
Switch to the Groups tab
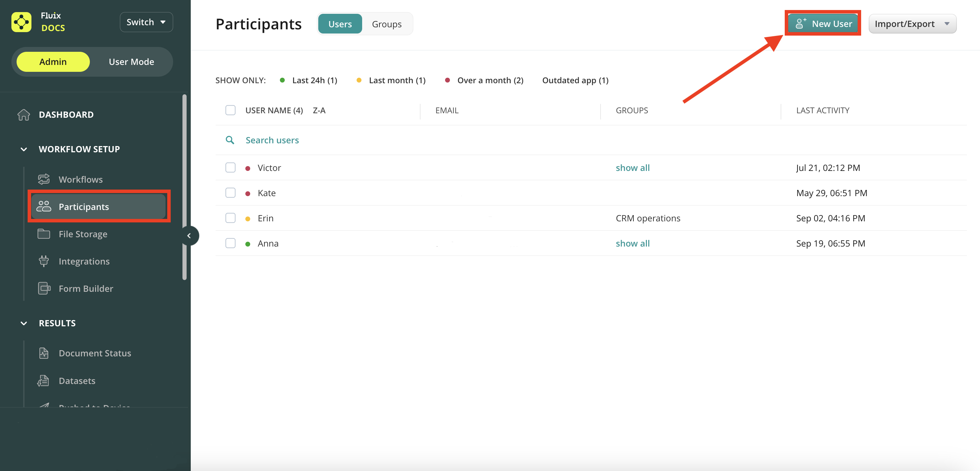coord(387,24)
